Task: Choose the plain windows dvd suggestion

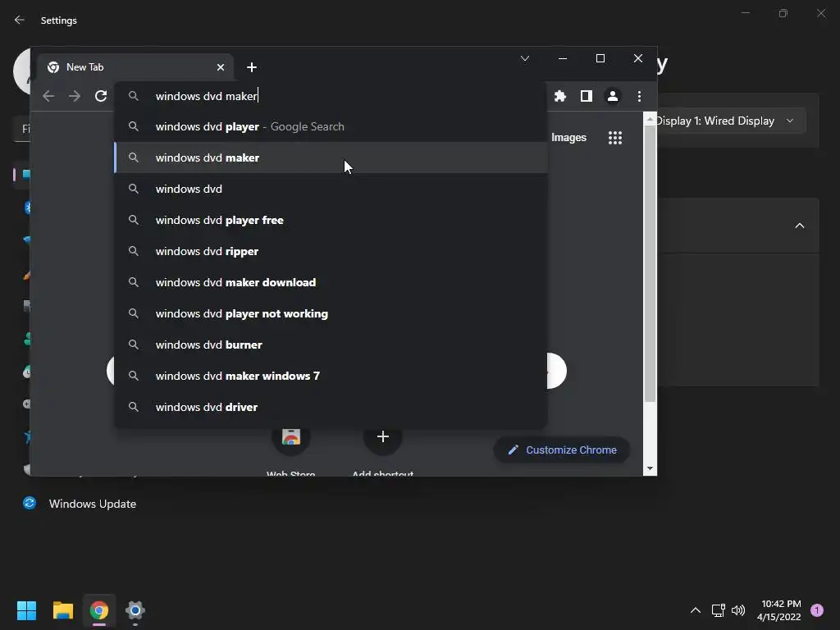Action: [x=331, y=189]
